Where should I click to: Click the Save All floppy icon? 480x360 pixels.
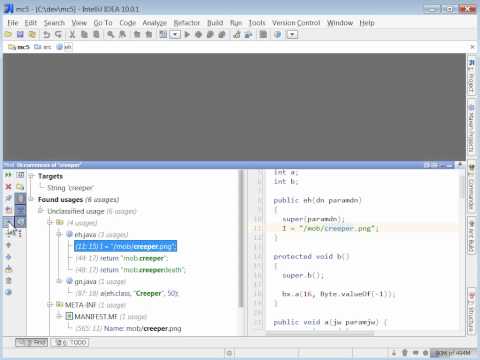tap(20, 35)
